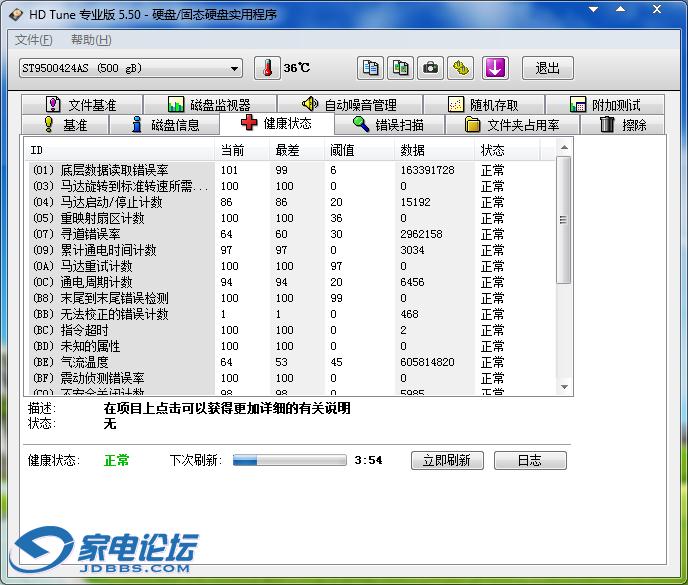This screenshot has height=585, width=688.
Task: Select the (BC) 指令超时 row
Action: (292, 330)
